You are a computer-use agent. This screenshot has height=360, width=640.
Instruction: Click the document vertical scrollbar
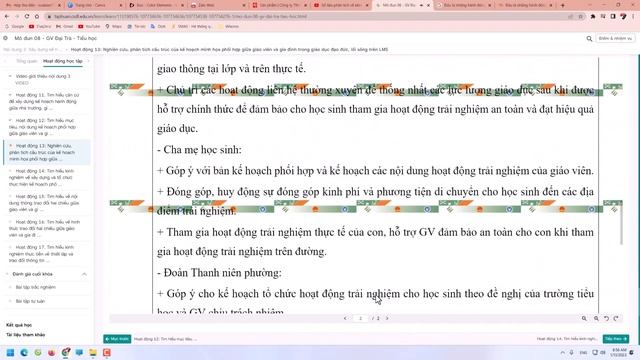coord(621,224)
